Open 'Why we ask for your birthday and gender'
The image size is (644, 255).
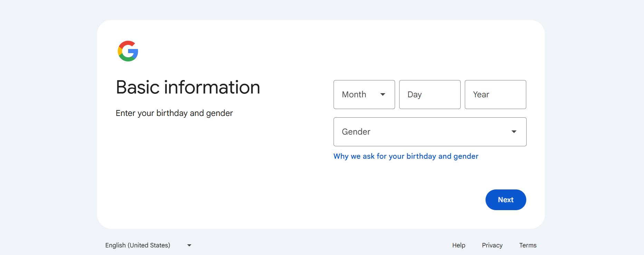click(x=405, y=156)
